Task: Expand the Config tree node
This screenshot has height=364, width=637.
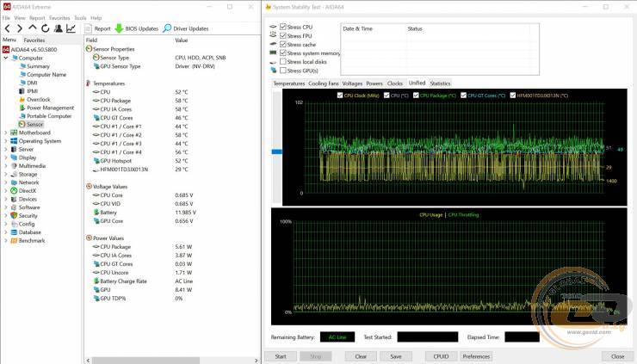Action: tap(6, 224)
